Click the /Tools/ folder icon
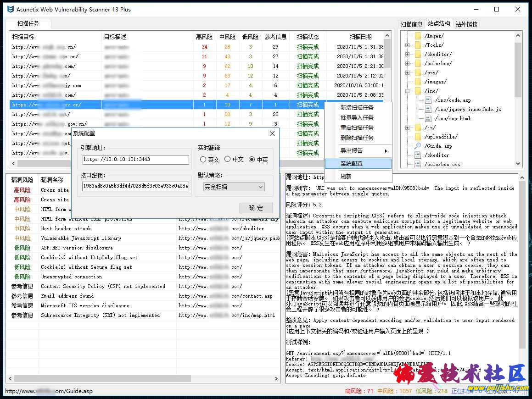Image resolution: width=532 pixels, height=399 pixels. click(x=418, y=45)
